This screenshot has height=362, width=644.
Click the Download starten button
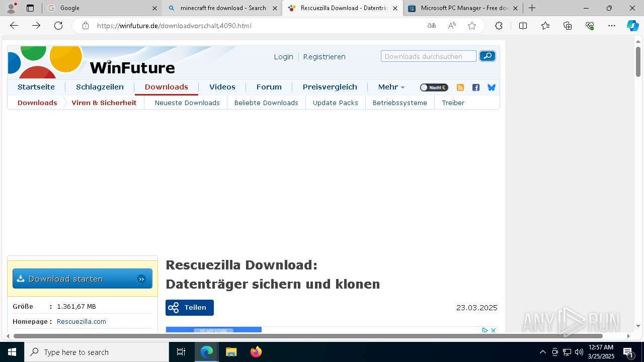tap(83, 279)
